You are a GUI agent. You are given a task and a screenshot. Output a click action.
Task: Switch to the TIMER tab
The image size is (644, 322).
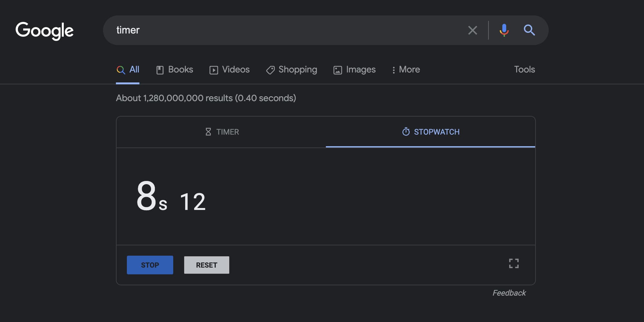tap(222, 132)
